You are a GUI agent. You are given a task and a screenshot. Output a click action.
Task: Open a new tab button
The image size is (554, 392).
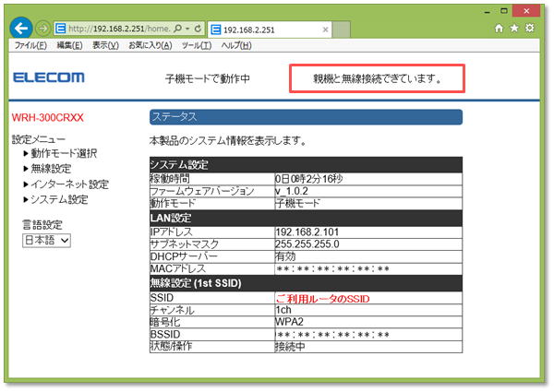[x=342, y=30]
